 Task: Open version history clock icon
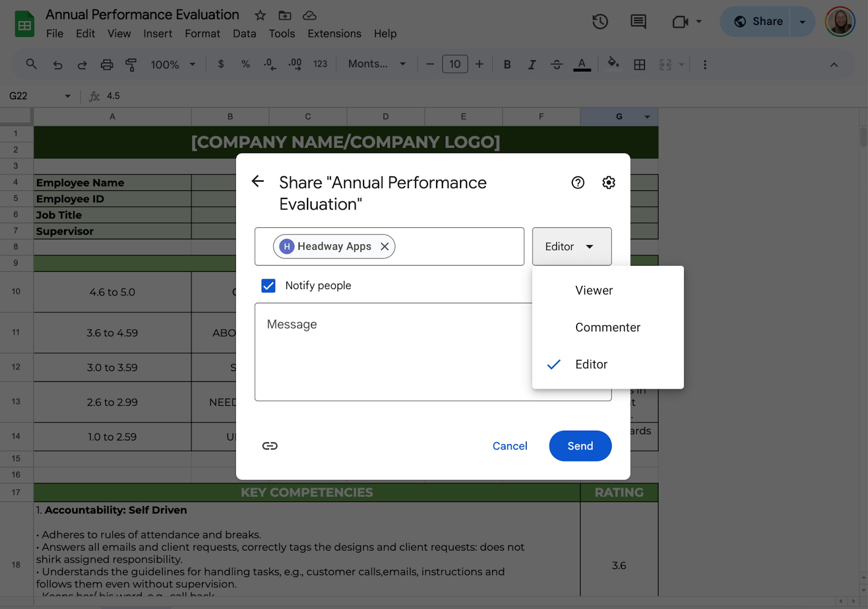click(600, 22)
